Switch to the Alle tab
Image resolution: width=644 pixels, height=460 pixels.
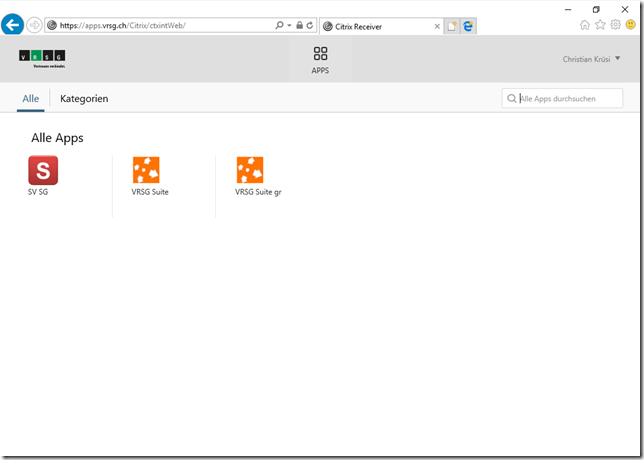[x=31, y=99]
